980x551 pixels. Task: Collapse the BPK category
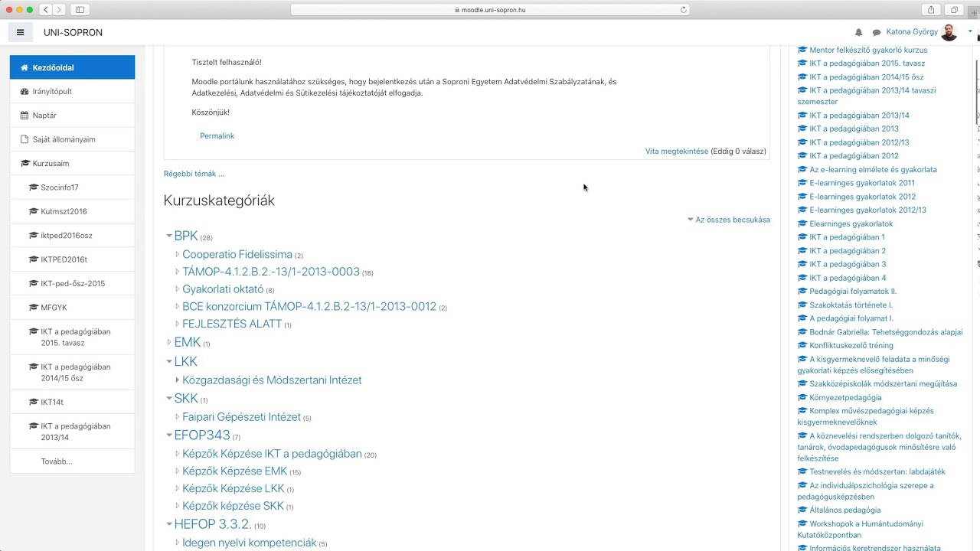169,236
